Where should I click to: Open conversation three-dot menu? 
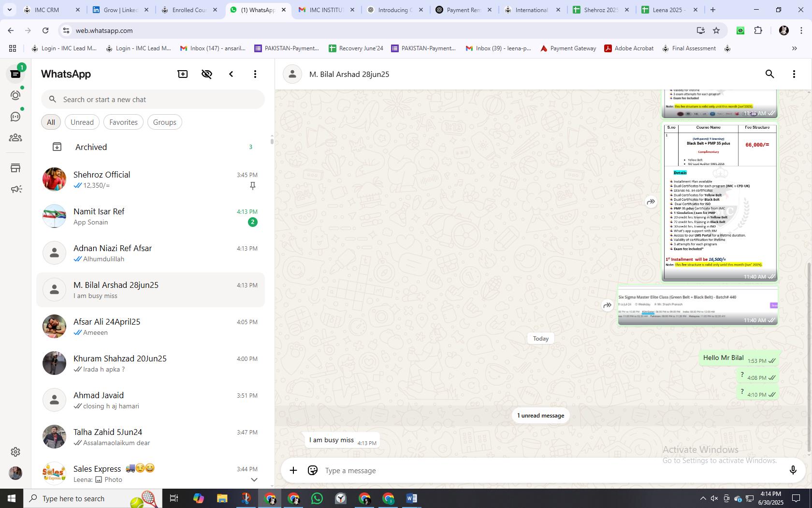point(794,74)
